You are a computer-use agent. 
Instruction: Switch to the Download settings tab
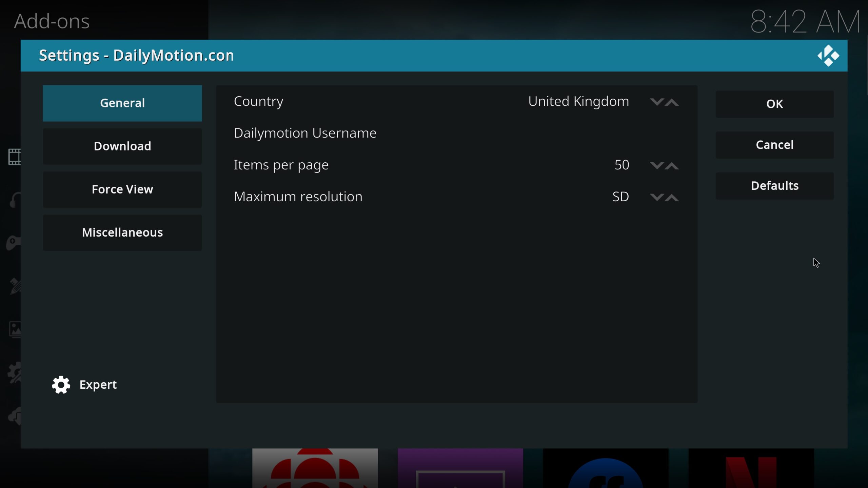coord(122,146)
